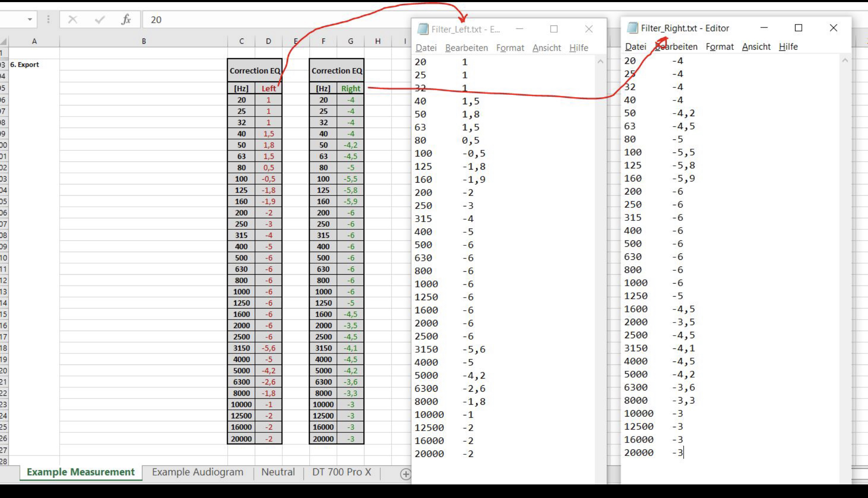The height and width of the screenshot is (498, 868).
Task: Click Right value -4,1 at 3150 Hz
Action: coord(351,348)
